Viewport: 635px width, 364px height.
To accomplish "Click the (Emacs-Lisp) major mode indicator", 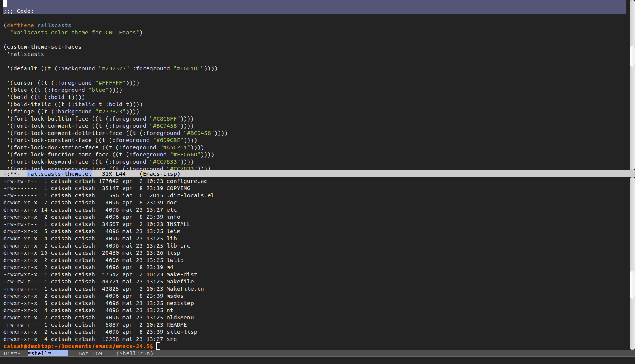I will pyautogui.click(x=160, y=174).
